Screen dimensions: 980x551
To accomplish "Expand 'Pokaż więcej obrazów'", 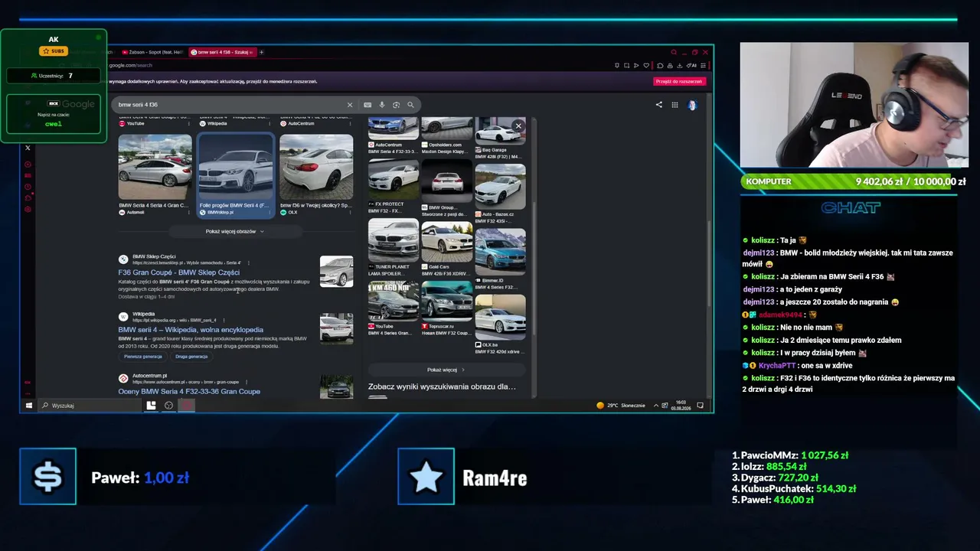I will [234, 231].
